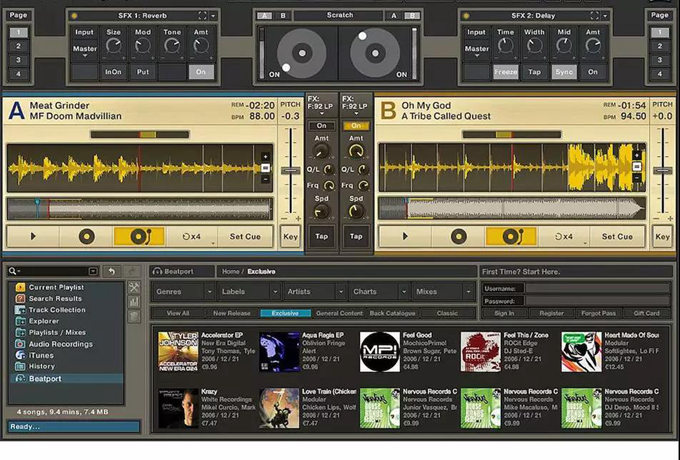Click Deck A pitch fader

tap(291, 171)
